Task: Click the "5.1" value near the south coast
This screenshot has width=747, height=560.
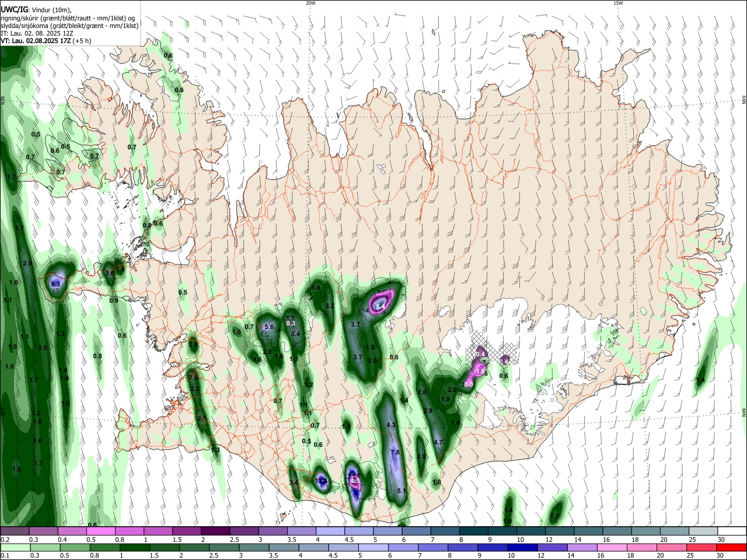Action: pos(402,491)
